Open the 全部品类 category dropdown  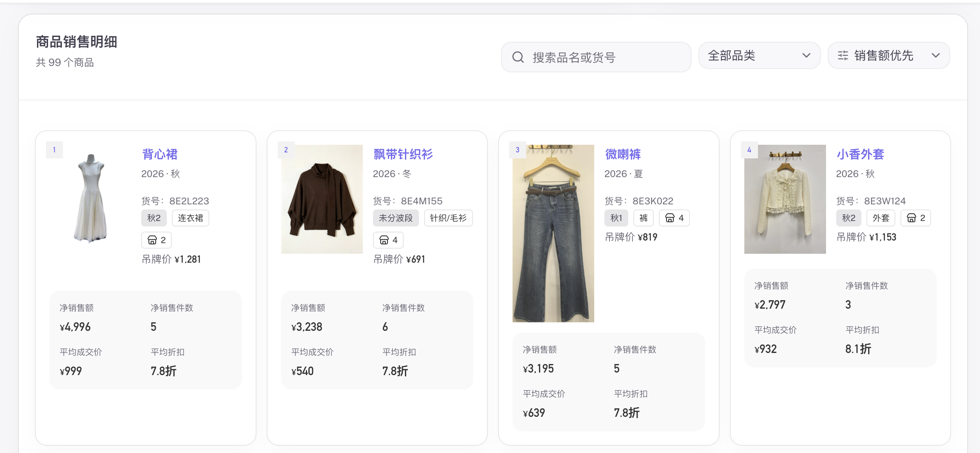point(759,55)
